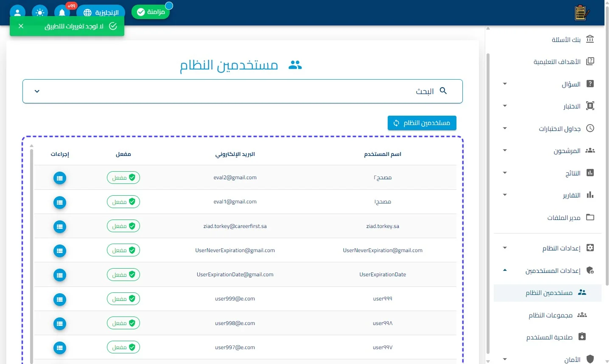Viewport: 610px width, 364px height.
Task: Click the مزامنة sync button
Action: [151, 12]
